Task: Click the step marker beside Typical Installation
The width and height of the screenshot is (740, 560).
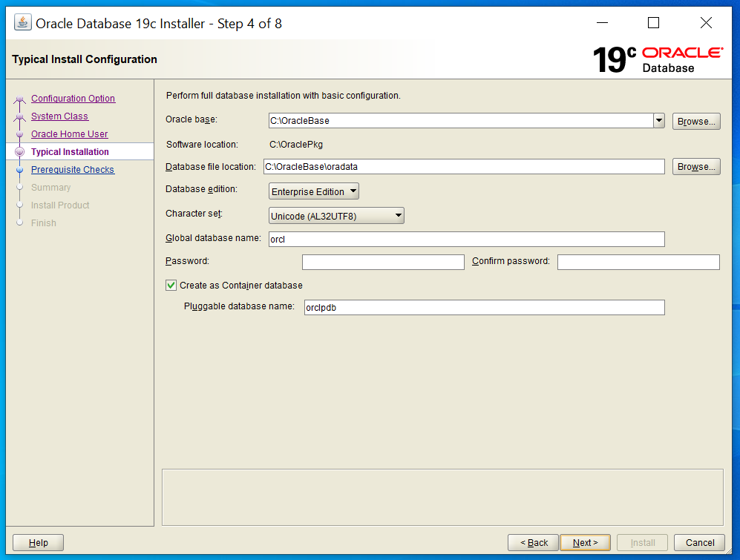Action: 20,151
